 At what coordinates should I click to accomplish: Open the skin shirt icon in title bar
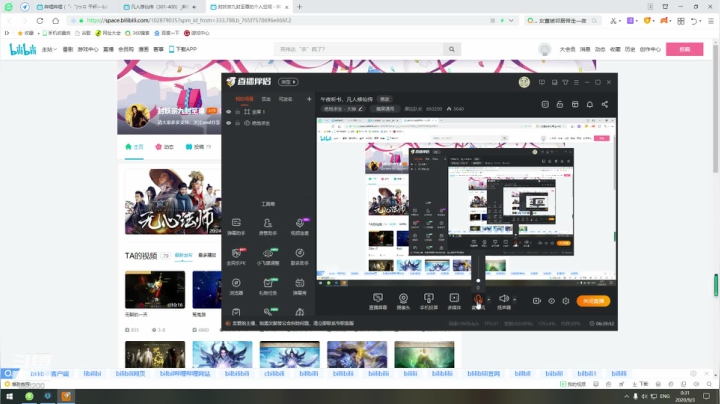tap(565, 82)
